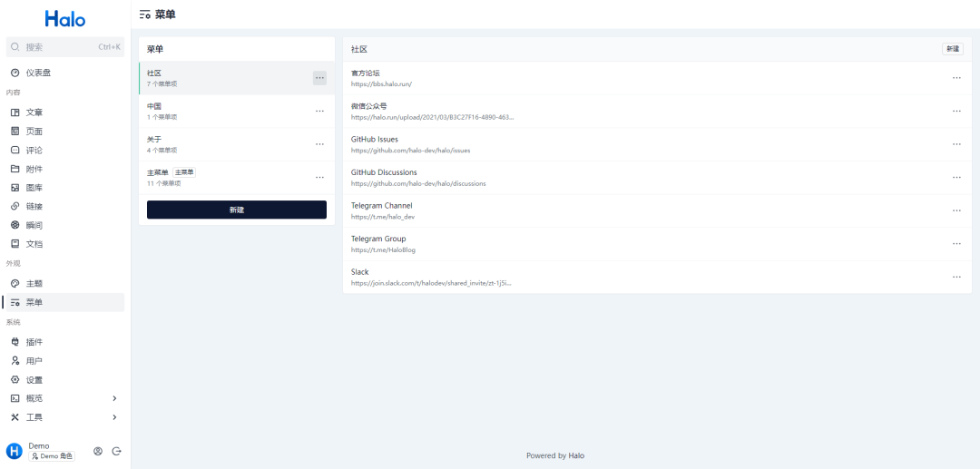Click the Halo logo
Screen dimensions: 980x469
pyautogui.click(x=65, y=19)
